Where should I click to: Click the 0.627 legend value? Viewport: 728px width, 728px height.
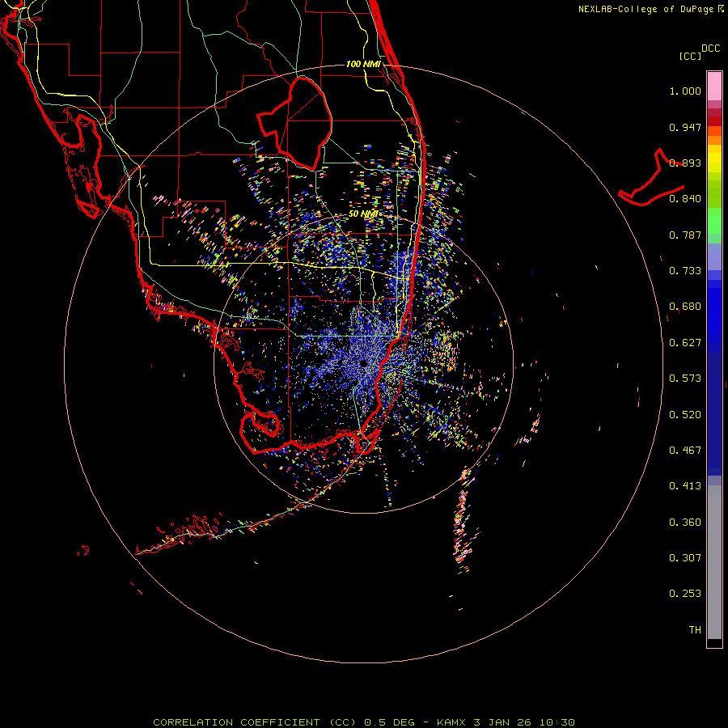(685, 343)
